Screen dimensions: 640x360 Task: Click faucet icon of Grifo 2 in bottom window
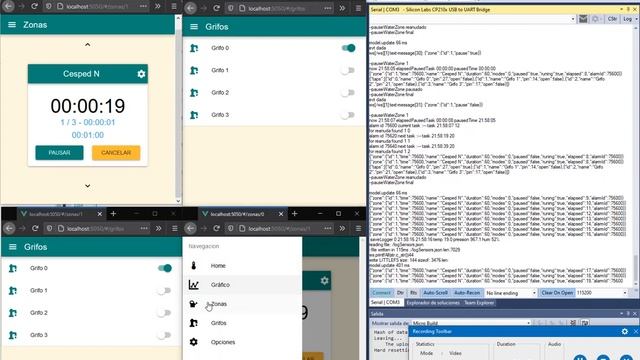pos(13,313)
